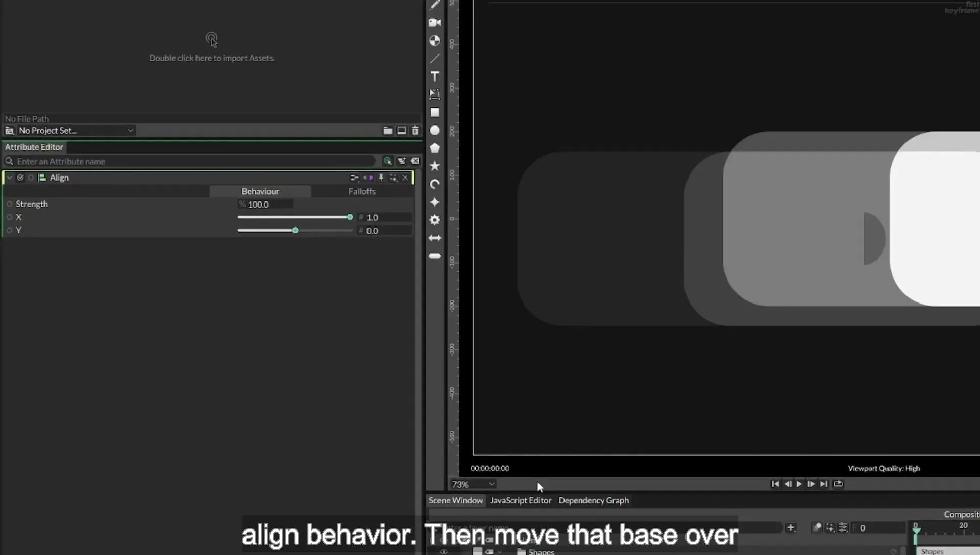Select the Line tool
The height and width of the screenshot is (555, 980).
click(435, 59)
